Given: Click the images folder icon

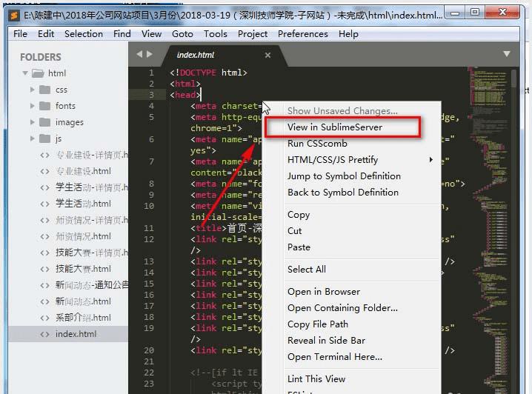Looking at the screenshot, I should 44,122.
